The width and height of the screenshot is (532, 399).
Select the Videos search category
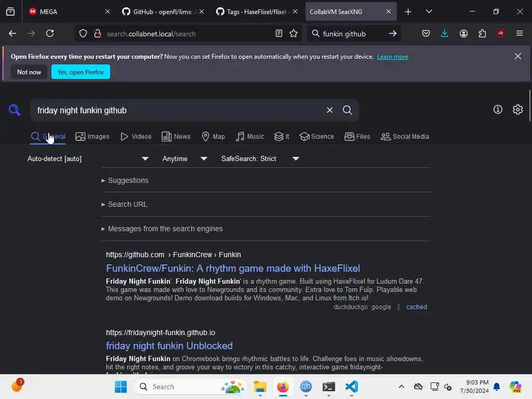click(x=136, y=137)
